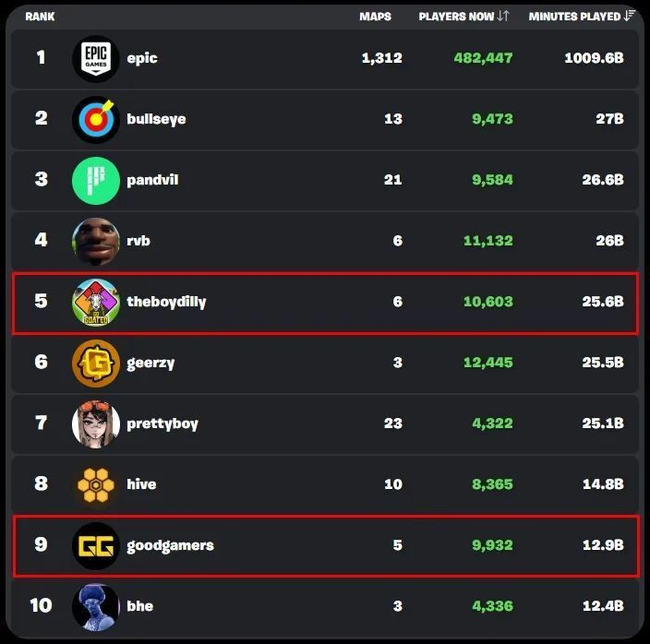Click the orange geerzy G avatar
The height and width of the screenshot is (644, 650).
pos(95,363)
